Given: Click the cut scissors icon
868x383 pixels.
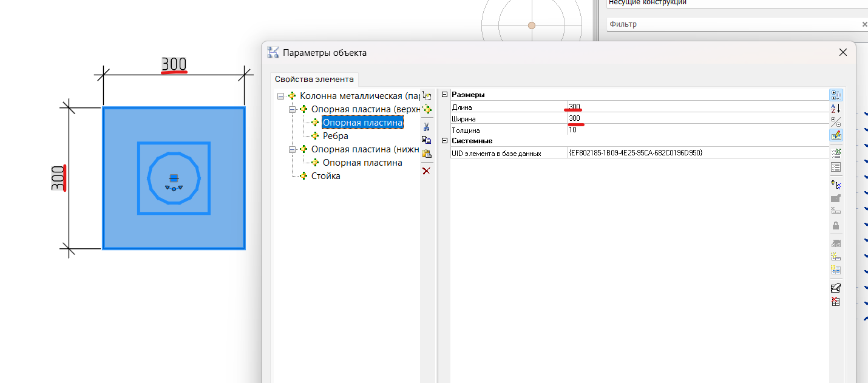Looking at the screenshot, I should tap(426, 127).
